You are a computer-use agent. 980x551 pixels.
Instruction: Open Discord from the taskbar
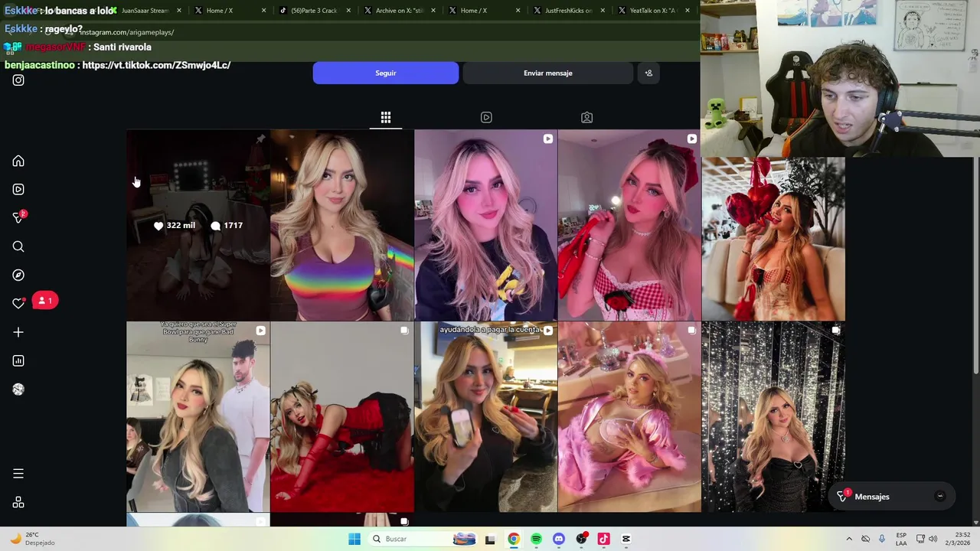(559, 539)
